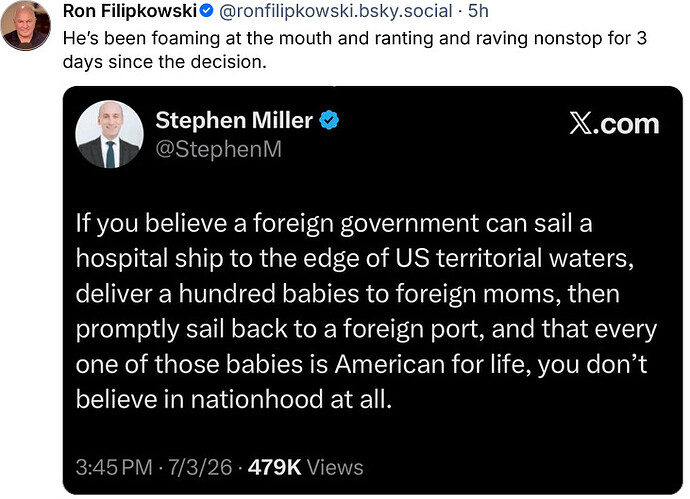Viewport: 690px width, 499px height.
Task: Click the X.com logo in the tweet
Action: [x=614, y=124]
